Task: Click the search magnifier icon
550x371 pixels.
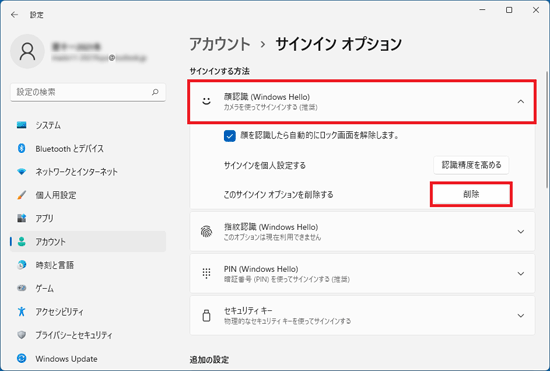Action: click(x=155, y=92)
